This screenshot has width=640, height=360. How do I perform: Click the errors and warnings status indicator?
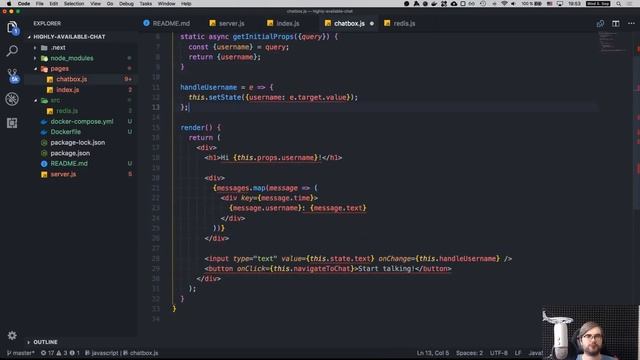[x=60, y=353]
